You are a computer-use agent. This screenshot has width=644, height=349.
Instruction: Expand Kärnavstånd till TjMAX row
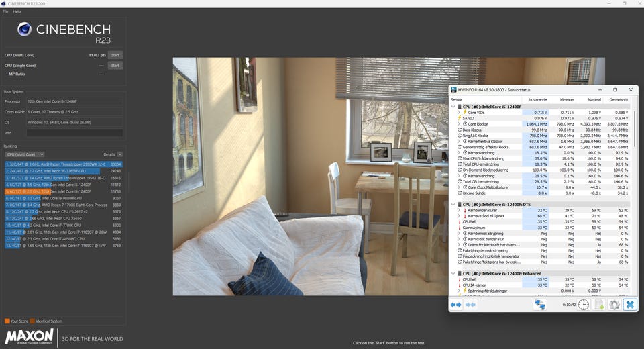(459, 216)
